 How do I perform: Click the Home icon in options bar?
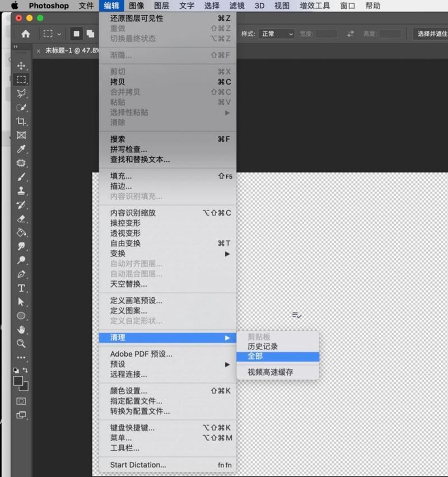(26, 34)
